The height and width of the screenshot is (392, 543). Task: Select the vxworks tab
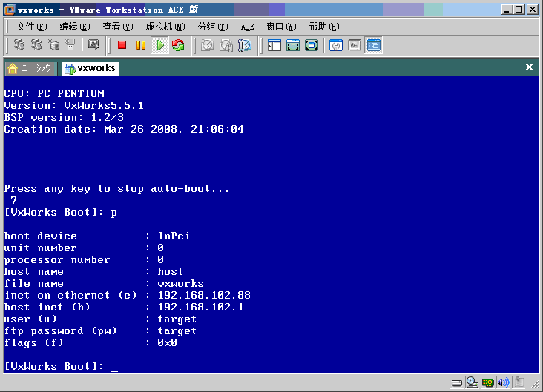(90, 68)
